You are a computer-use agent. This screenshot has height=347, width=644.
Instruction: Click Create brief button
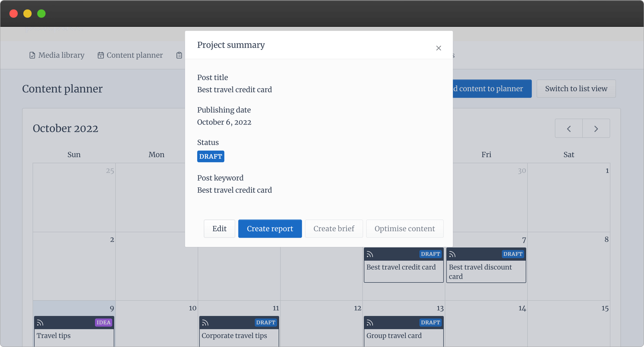(x=334, y=228)
